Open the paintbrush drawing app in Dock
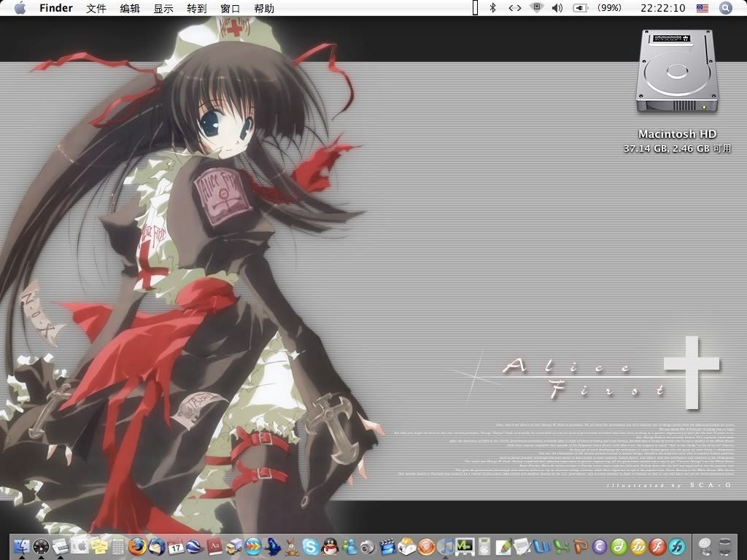Image resolution: width=747 pixels, height=560 pixels. (503, 546)
